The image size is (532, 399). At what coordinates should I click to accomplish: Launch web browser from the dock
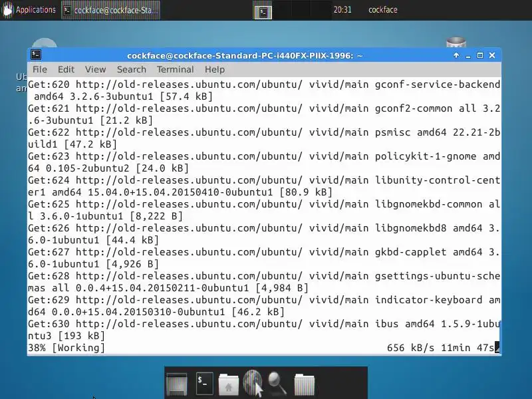click(253, 383)
